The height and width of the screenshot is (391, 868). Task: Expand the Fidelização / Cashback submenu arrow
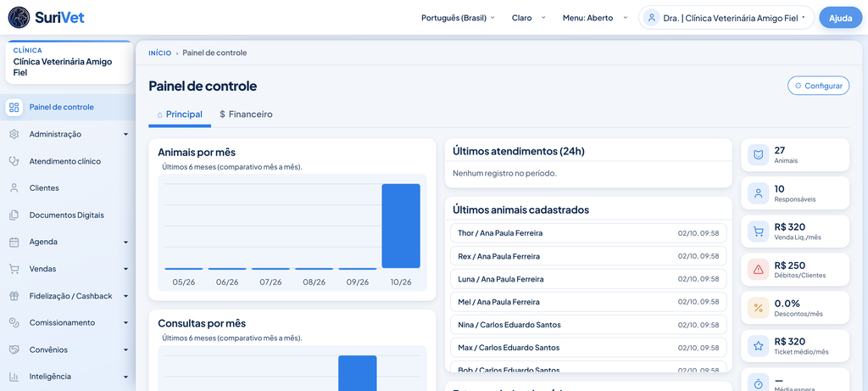125,296
